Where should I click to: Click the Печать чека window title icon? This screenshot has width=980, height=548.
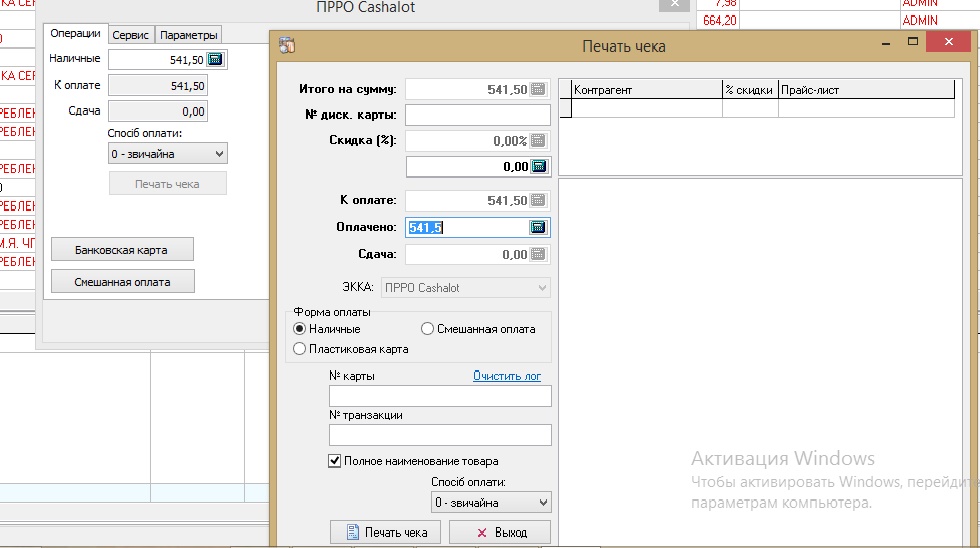pos(287,45)
